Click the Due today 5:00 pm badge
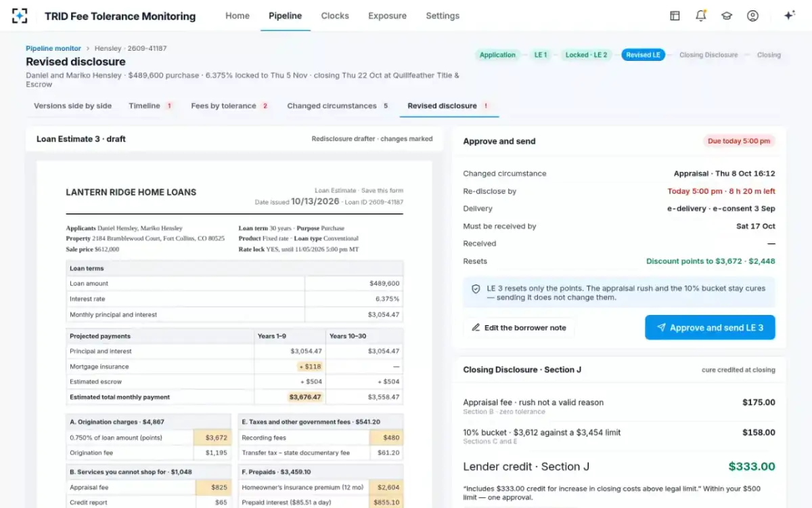This screenshot has height=508, width=812. (739, 141)
